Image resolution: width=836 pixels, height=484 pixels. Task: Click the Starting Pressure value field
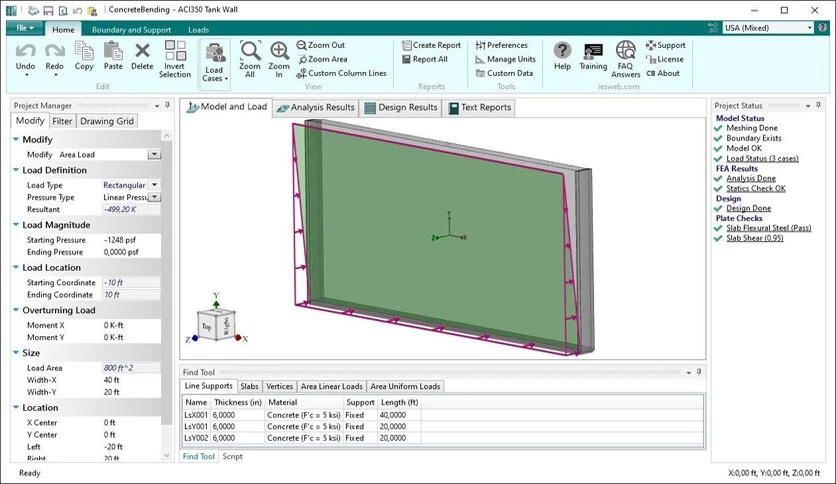point(131,240)
